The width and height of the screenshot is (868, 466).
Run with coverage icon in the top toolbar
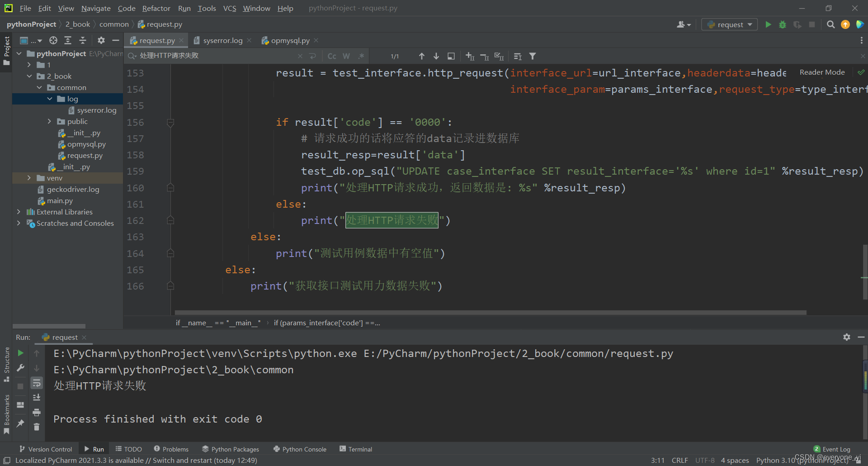click(797, 24)
